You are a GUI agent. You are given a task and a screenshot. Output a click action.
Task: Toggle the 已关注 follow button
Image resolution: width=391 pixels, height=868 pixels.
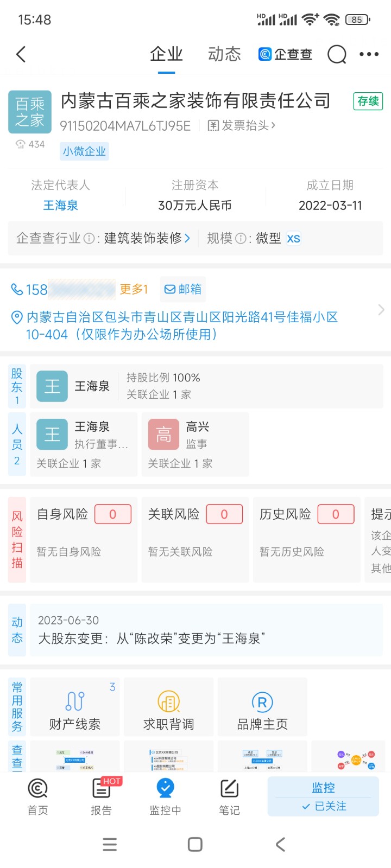(x=324, y=806)
